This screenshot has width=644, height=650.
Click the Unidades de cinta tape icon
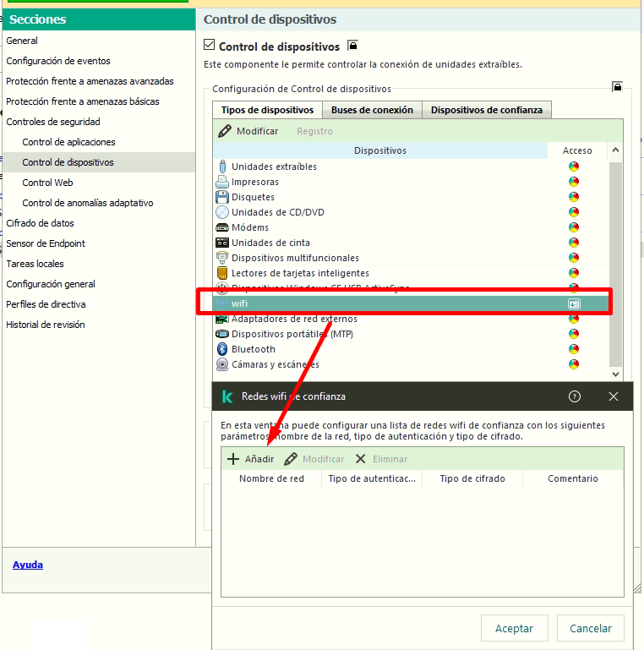click(222, 243)
